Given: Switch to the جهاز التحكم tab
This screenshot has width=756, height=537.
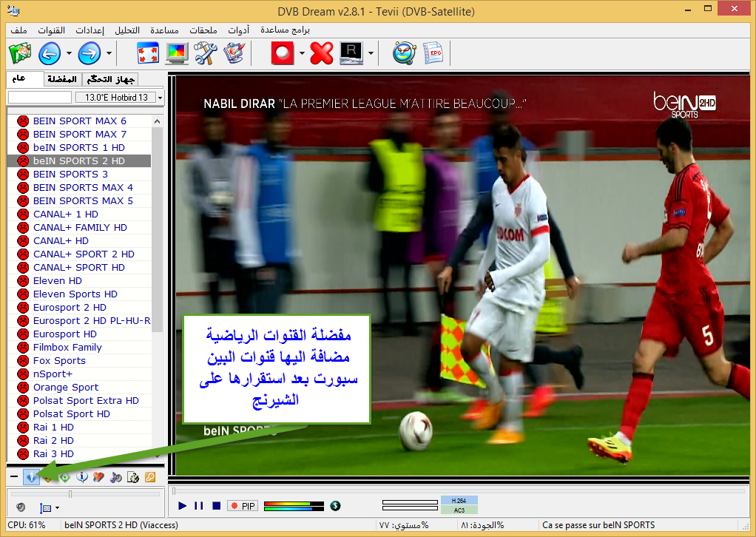Looking at the screenshot, I should click(x=110, y=79).
